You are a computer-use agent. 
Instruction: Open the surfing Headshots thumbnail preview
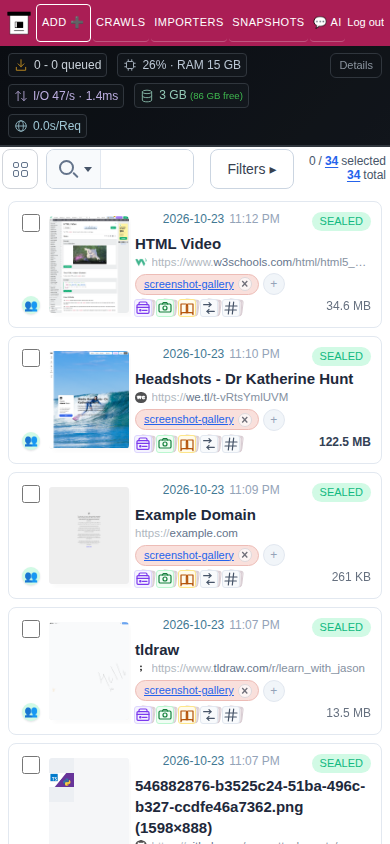pyautogui.click(x=89, y=399)
